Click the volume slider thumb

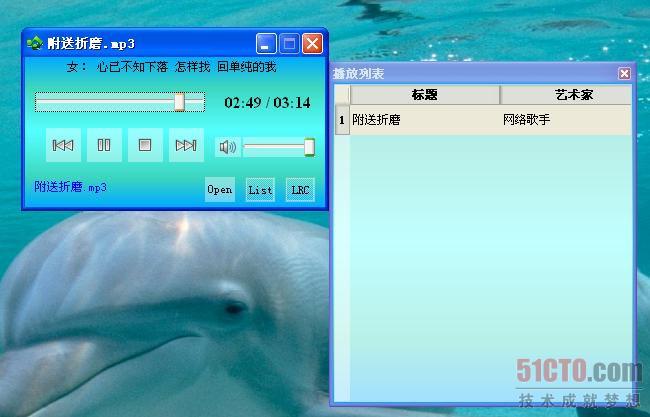point(309,147)
